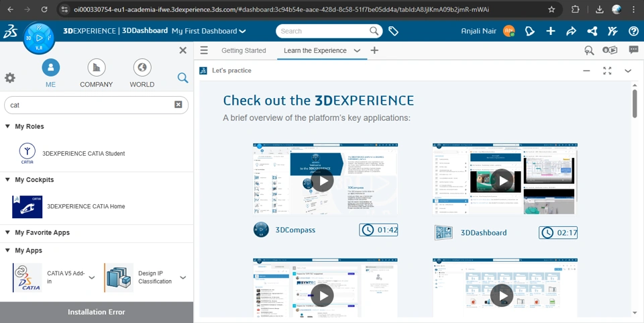Screen dimensions: 644x323
Task: Launch the CATIA V5 Add-in app icon
Action: point(28,278)
